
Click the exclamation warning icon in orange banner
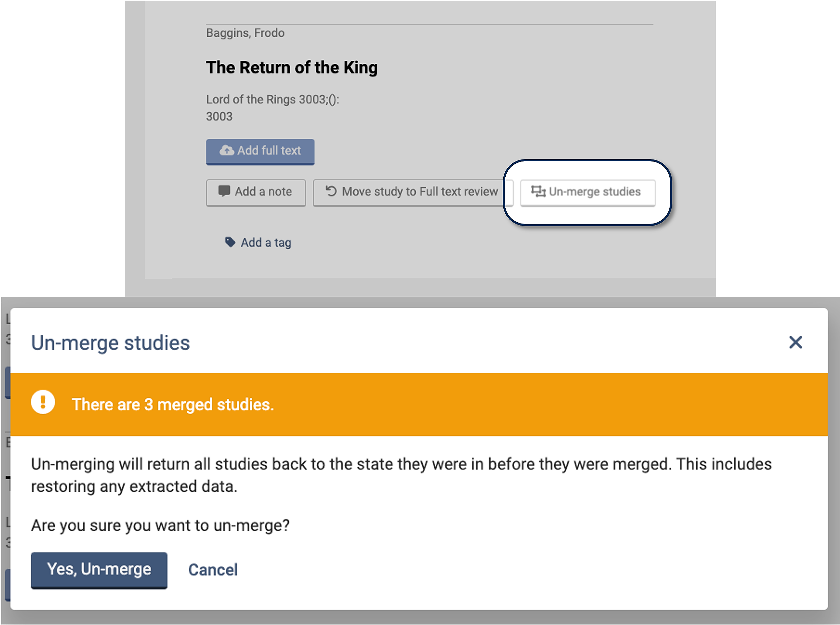point(43,402)
